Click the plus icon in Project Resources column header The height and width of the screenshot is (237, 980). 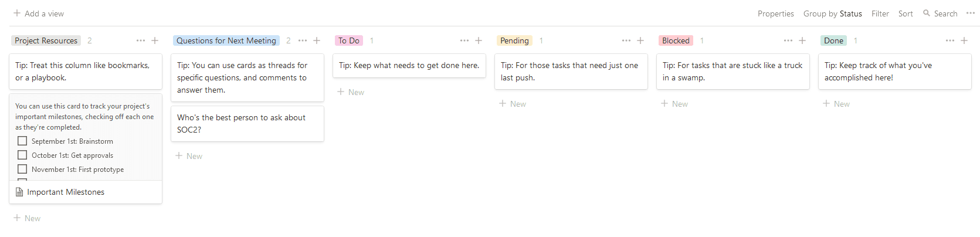click(155, 40)
